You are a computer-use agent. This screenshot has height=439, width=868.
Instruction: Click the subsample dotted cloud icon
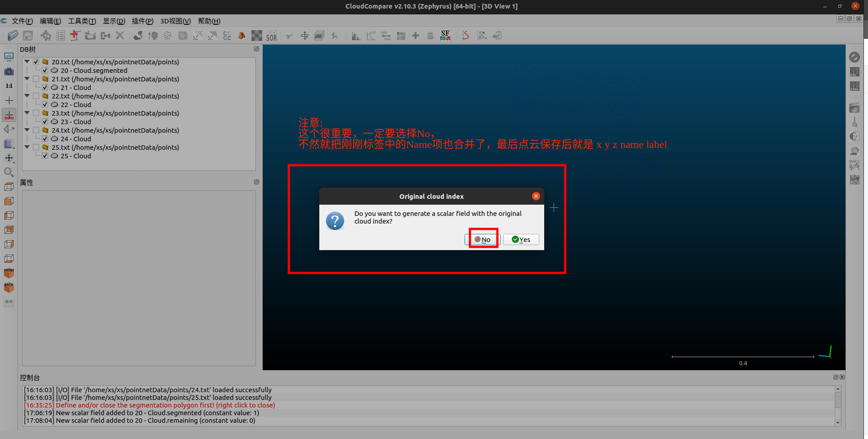pyautogui.click(x=167, y=36)
